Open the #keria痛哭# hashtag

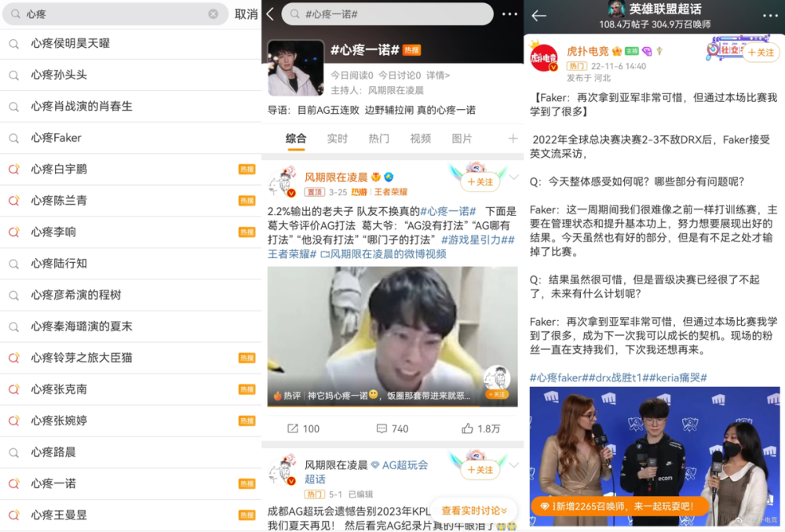(x=678, y=378)
